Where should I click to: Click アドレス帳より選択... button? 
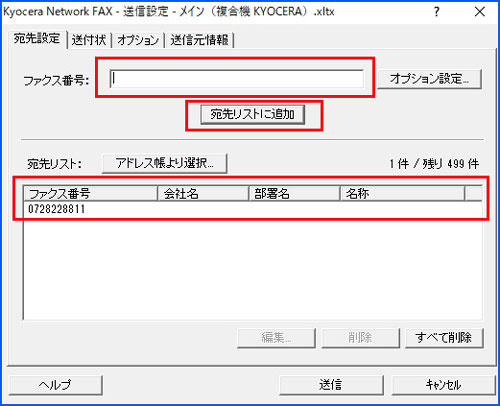(x=165, y=163)
